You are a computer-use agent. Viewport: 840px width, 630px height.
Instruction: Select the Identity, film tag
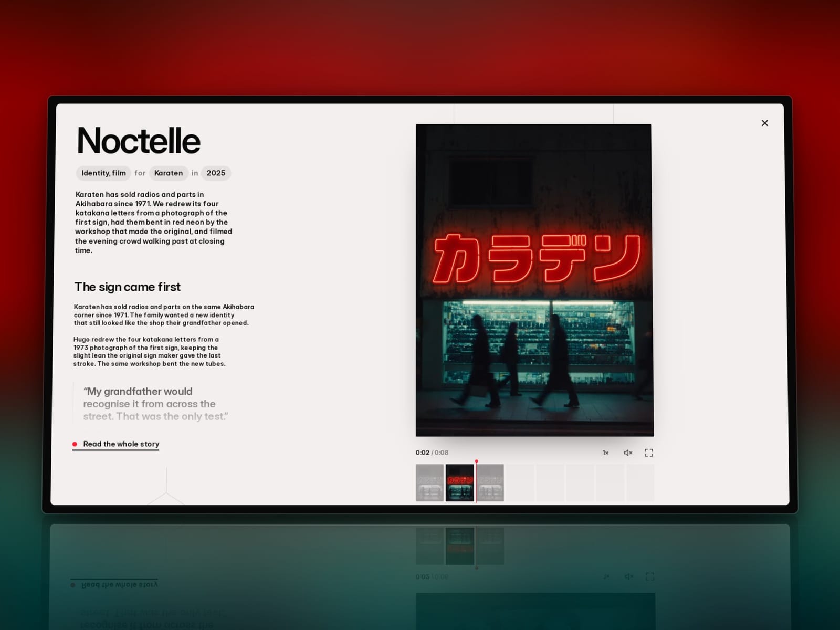tap(103, 173)
